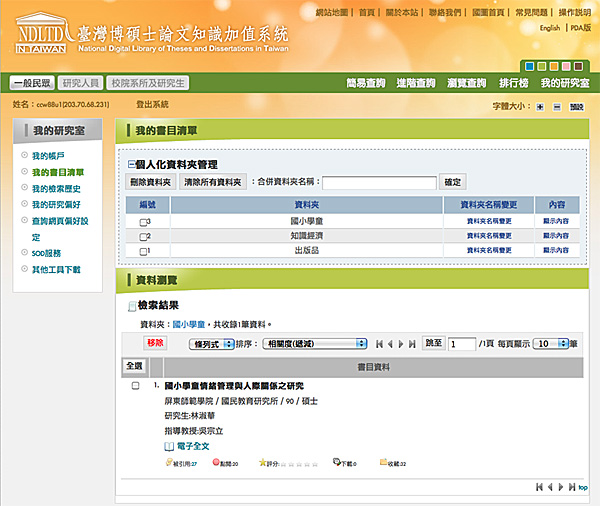
Task: Open the 電子全文 book icon link
Action: 169,445
